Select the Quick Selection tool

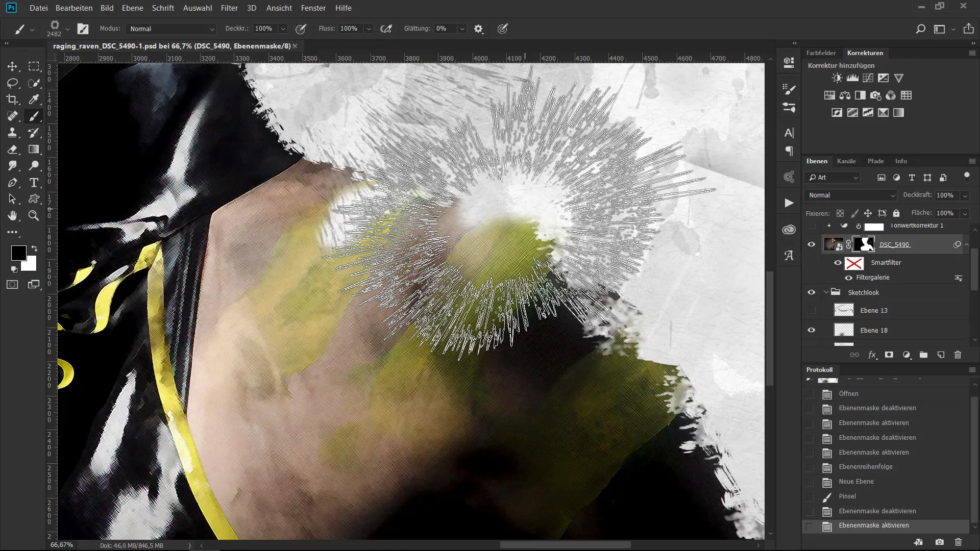click(34, 83)
